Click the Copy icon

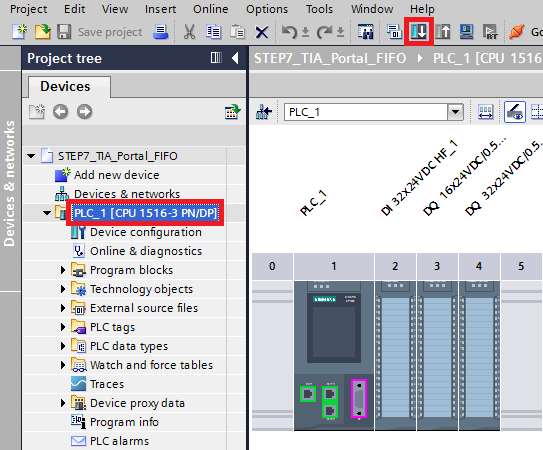click(x=214, y=32)
